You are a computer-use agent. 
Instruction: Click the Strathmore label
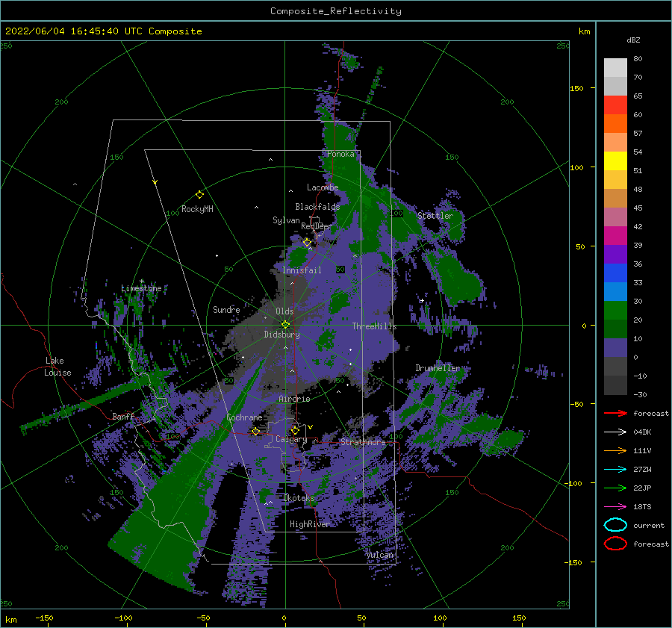tap(363, 442)
